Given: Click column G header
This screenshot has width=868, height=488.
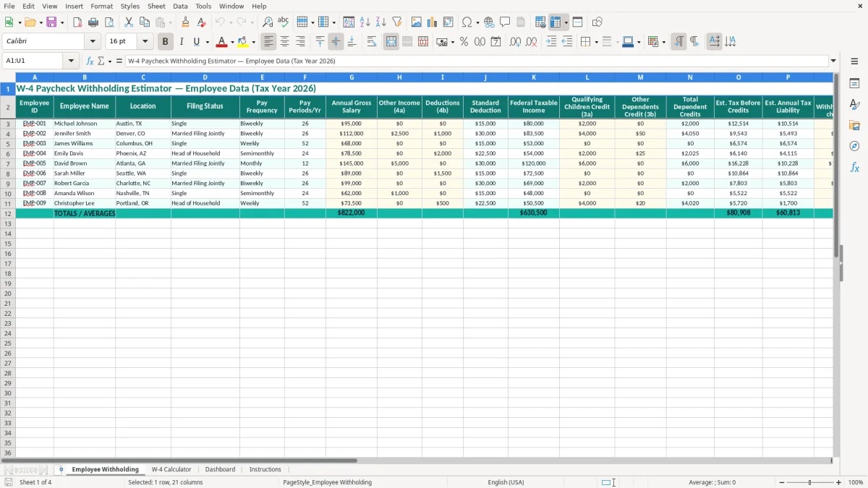Looking at the screenshot, I should tap(352, 77).
